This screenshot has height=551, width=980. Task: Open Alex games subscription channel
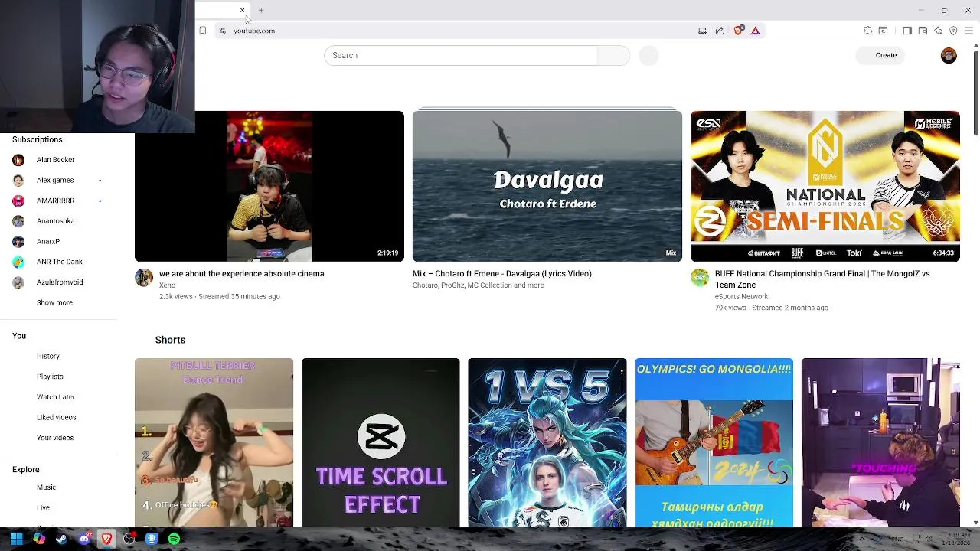tap(55, 181)
